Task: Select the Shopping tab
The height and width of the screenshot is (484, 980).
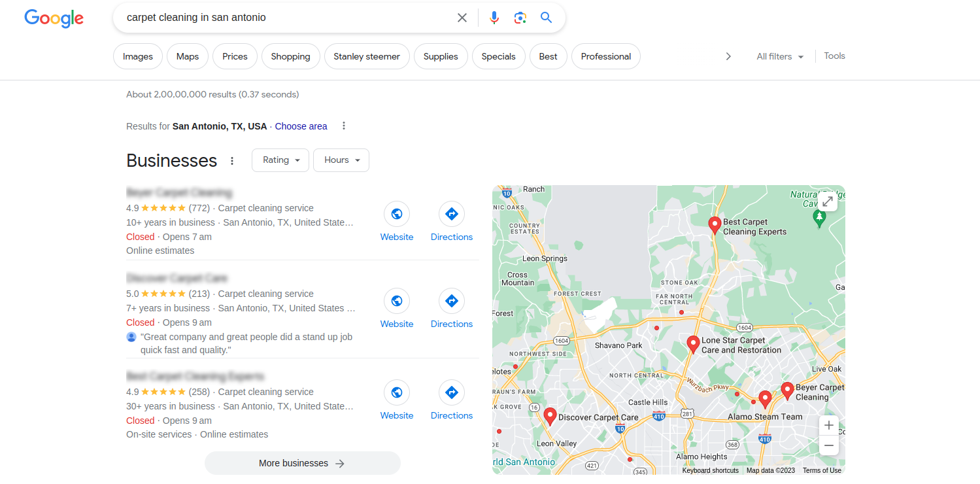Action: tap(291, 56)
